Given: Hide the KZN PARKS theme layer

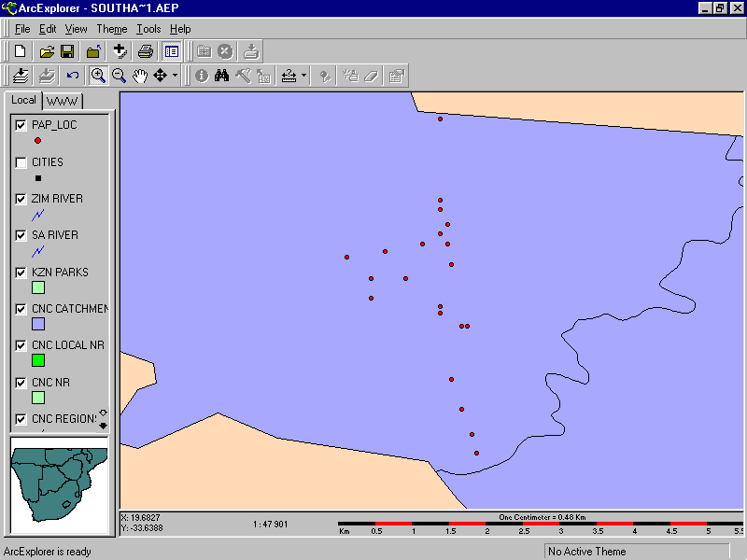Looking at the screenshot, I should pyautogui.click(x=21, y=273).
